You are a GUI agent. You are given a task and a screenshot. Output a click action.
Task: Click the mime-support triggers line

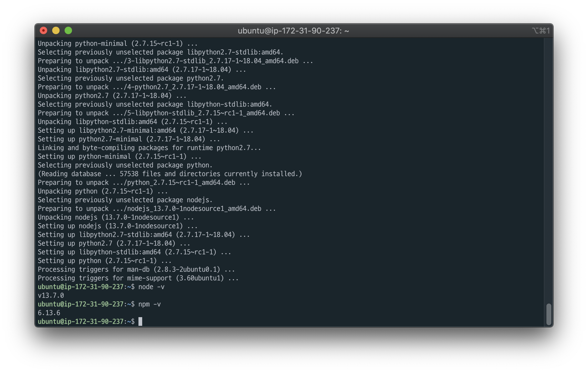138,278
